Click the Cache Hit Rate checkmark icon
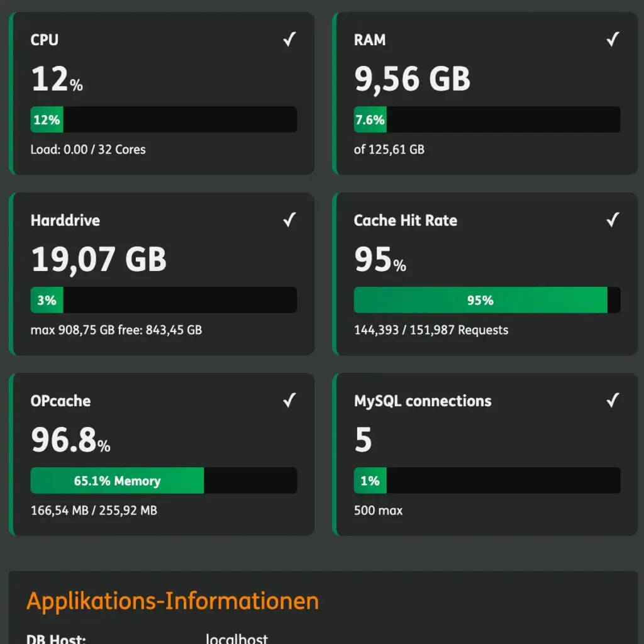The image size is (644, 644). tap(613, 220)
